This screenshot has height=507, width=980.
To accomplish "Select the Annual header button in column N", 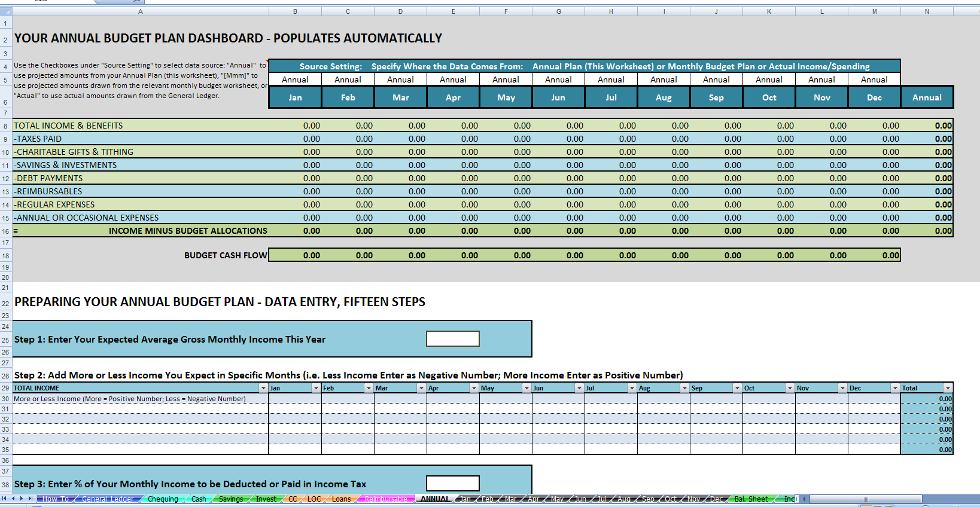I will (x=927, y=97).
